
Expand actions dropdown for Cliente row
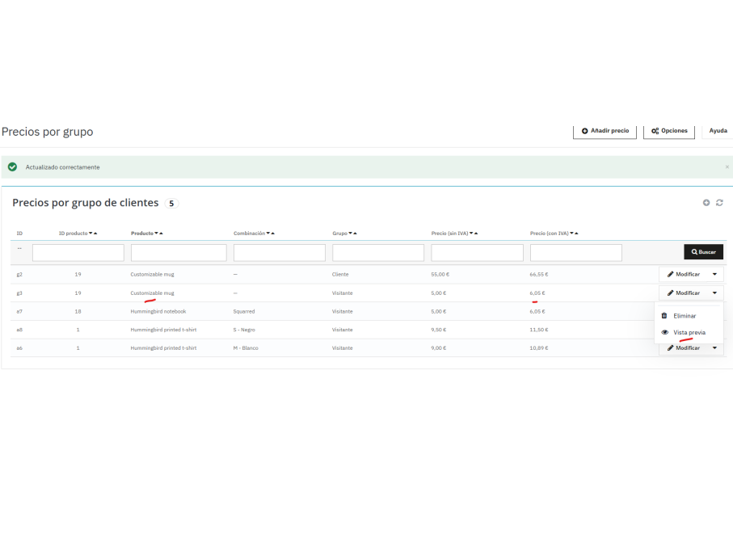point(714,275)
